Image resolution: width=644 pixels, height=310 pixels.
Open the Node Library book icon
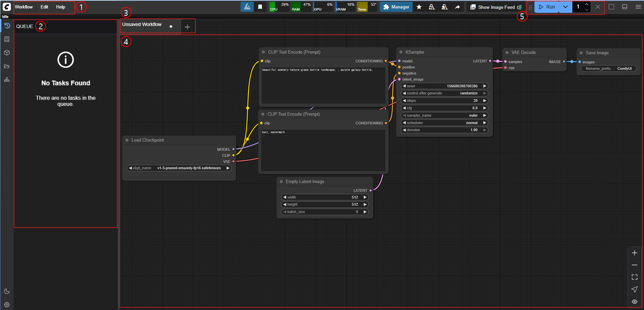tap(7, 39)
